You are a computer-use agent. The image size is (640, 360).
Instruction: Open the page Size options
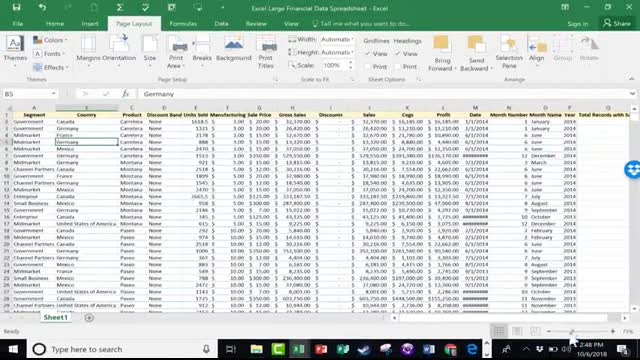[x=150, y=51]
